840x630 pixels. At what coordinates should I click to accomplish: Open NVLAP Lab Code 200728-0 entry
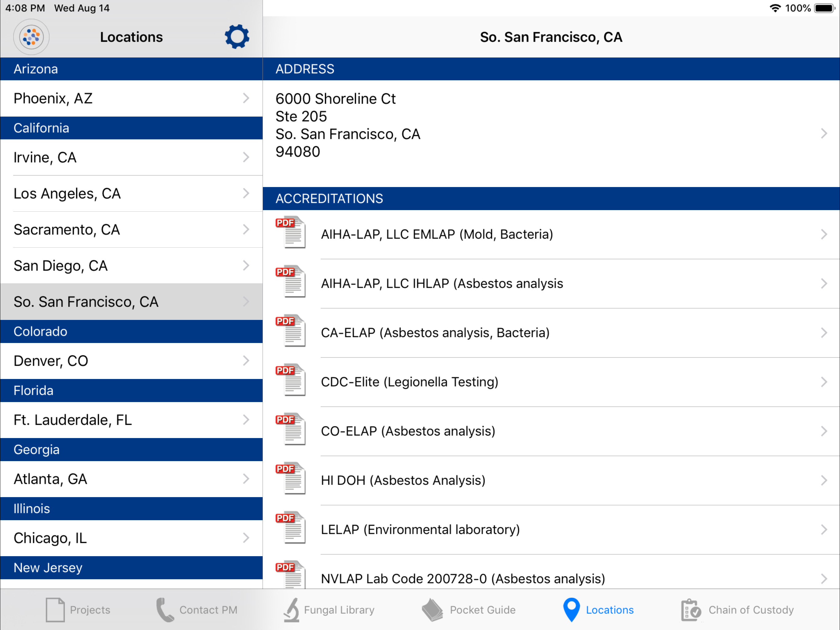coord(551,572)
